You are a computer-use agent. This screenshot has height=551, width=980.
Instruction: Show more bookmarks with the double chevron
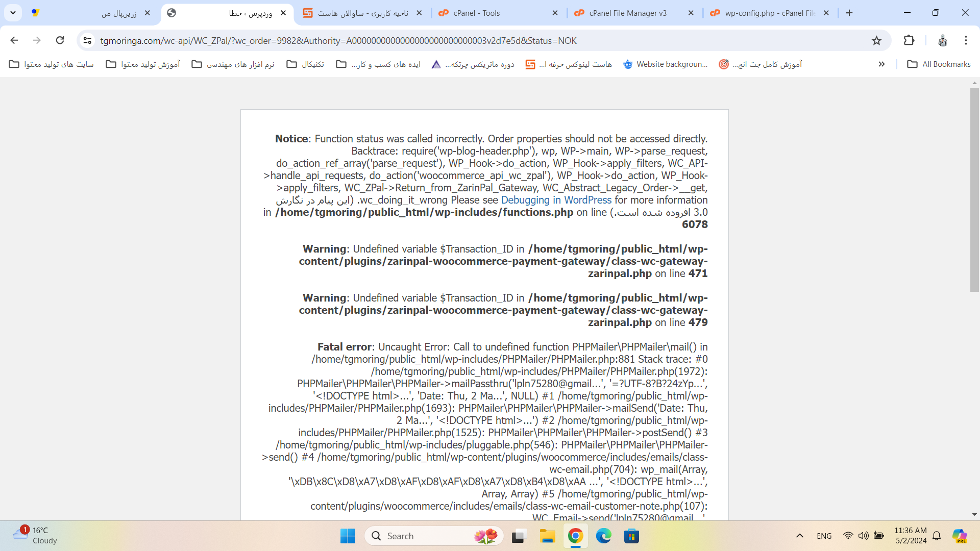[x=881, y=64]
